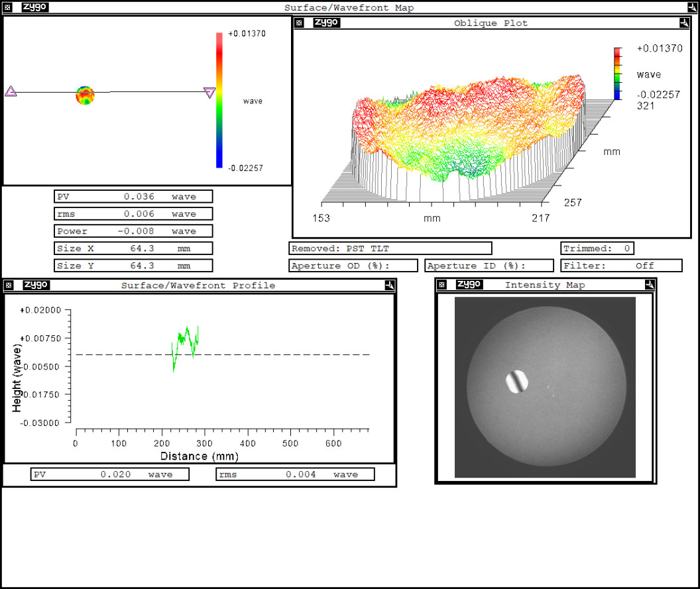This screenshot has height=589, width=700.
Task: Click the left triangle slice marker on the profile line
Action: coord(10,91)
